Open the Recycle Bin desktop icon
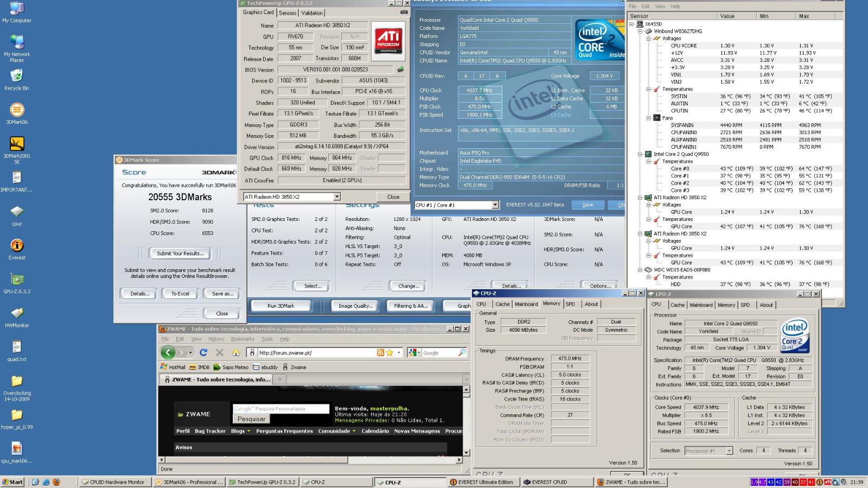This screenshot has height=488, width=868. [x=17, y=80]
